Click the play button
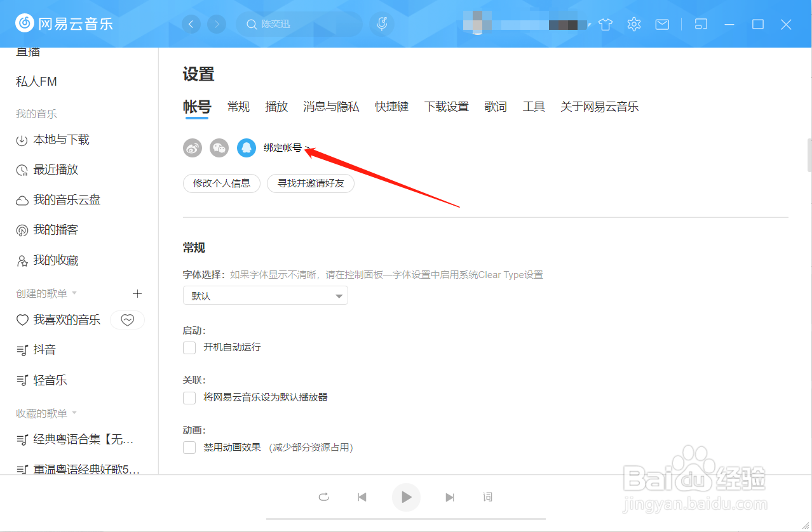This screenshot has height=532, width=812. coord(407,497)
